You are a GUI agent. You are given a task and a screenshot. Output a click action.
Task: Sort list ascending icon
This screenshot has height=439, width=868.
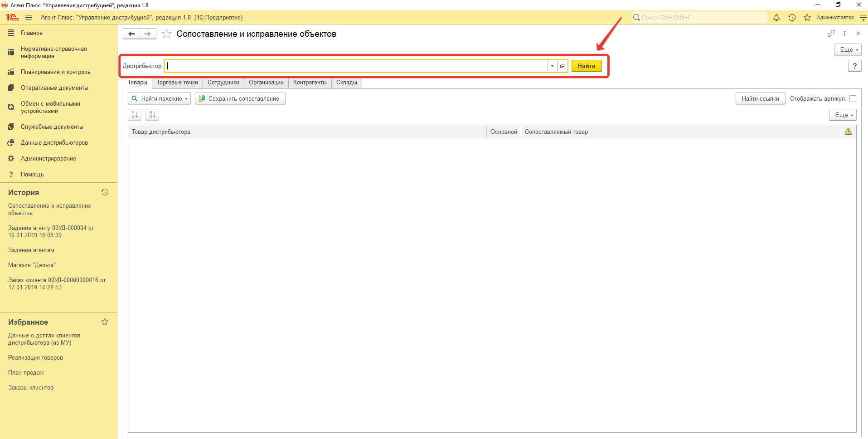point(135,115)
